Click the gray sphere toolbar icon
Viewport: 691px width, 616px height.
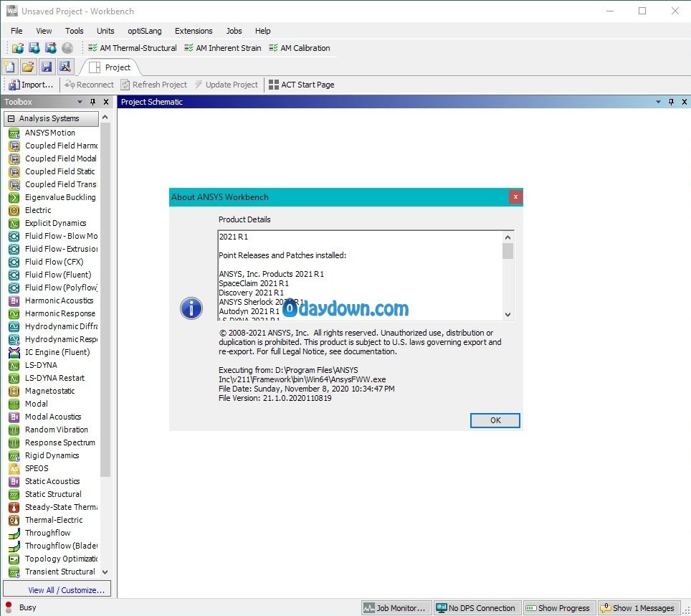[x=67, y=47]
